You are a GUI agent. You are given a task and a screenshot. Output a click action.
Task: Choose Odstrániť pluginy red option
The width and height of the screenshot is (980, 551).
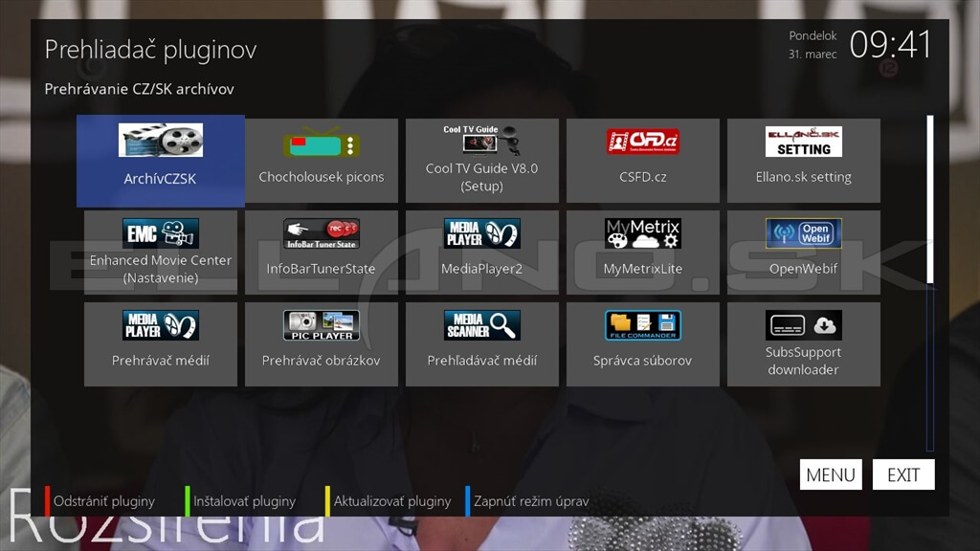pyautogui.click(x=100, y=501)
